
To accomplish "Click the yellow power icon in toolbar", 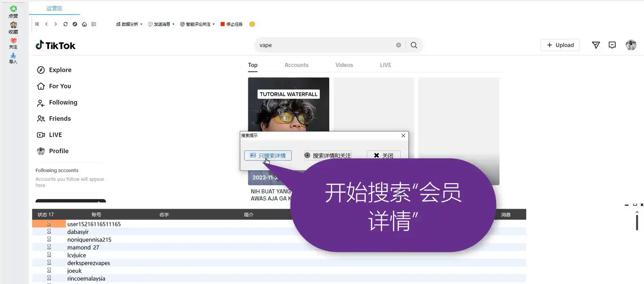I will [x=252, y=24].
